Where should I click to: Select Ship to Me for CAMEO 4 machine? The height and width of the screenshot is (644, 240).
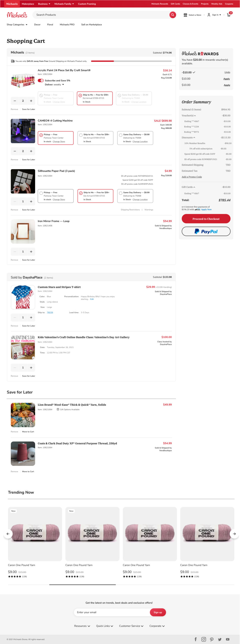[x=81, y=135]
